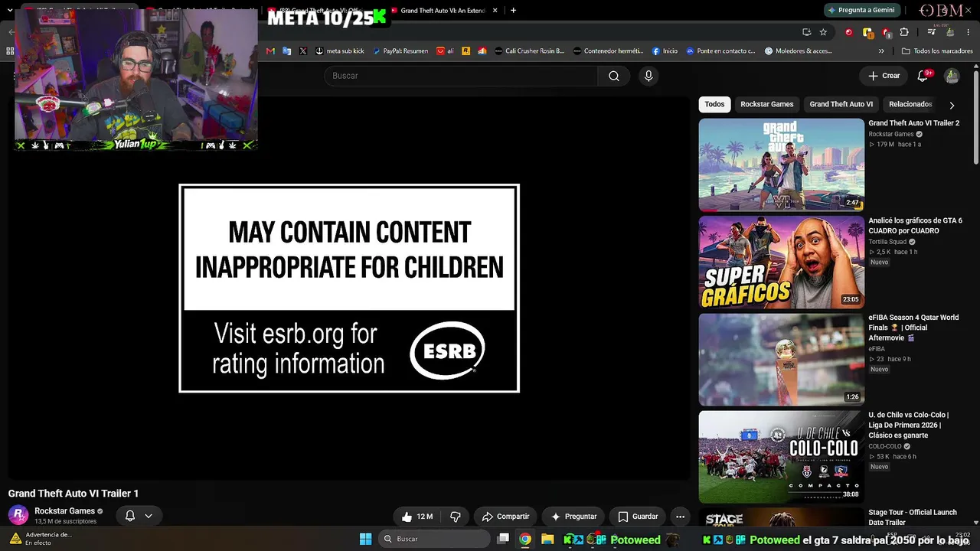Open the Chrome media control icon

(931, 32)
